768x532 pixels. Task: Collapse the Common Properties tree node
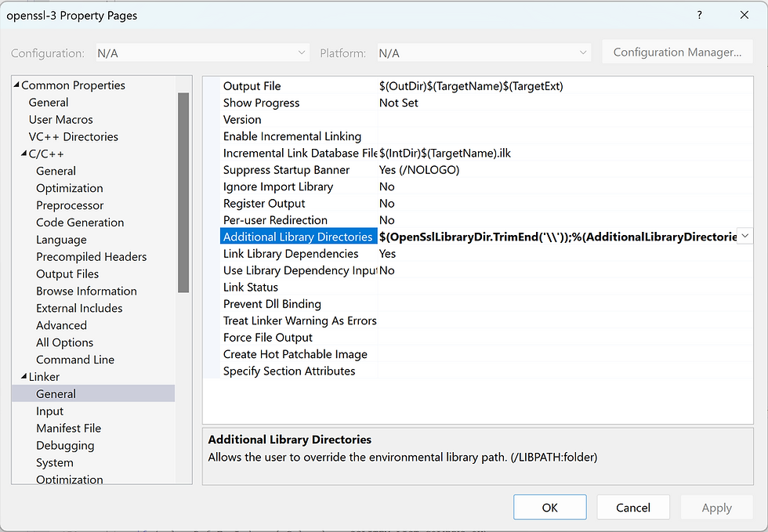(x=16, y=85)
